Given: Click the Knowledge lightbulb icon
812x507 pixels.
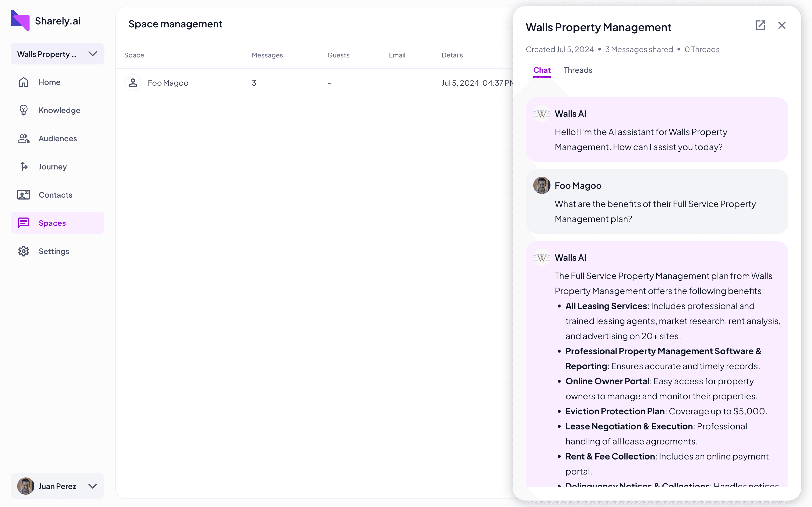Looking at the screenshot, I should click(x=23, y=110).
